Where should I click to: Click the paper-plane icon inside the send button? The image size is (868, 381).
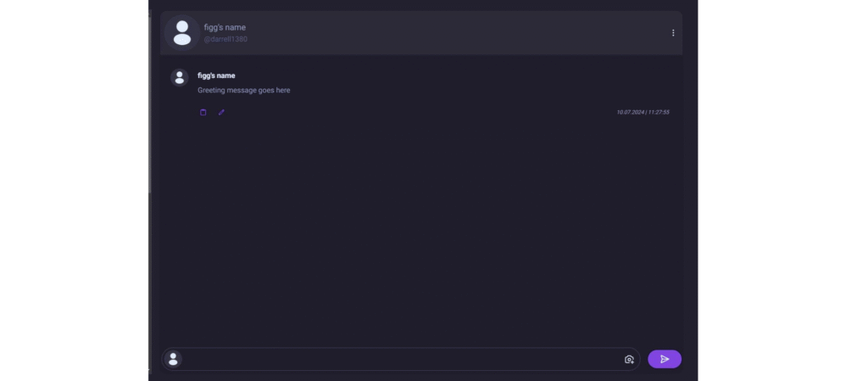pos(665,360)
